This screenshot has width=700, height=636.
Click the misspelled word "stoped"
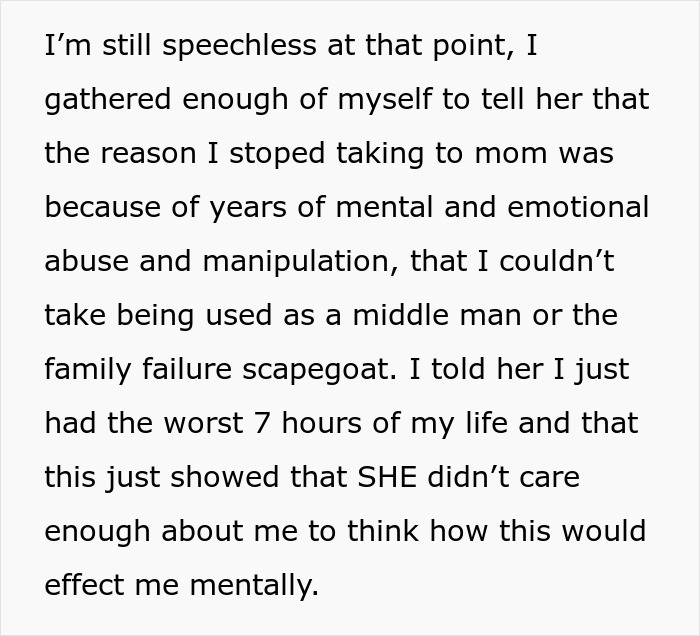click(x=277, y=154)
